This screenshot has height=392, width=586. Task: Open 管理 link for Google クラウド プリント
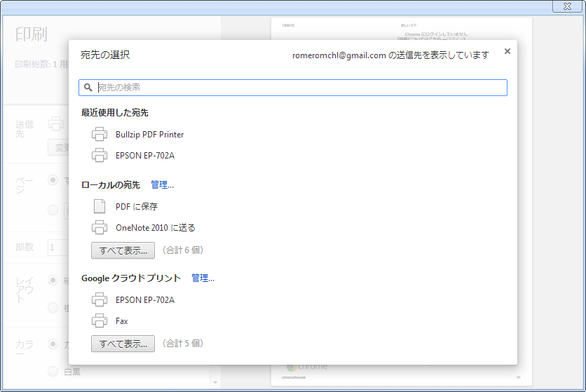(203, 278)
